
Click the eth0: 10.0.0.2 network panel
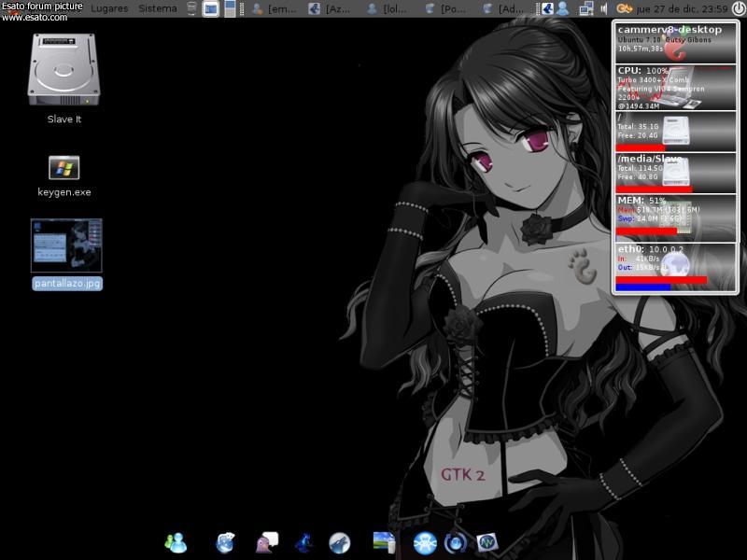(675, 267)
